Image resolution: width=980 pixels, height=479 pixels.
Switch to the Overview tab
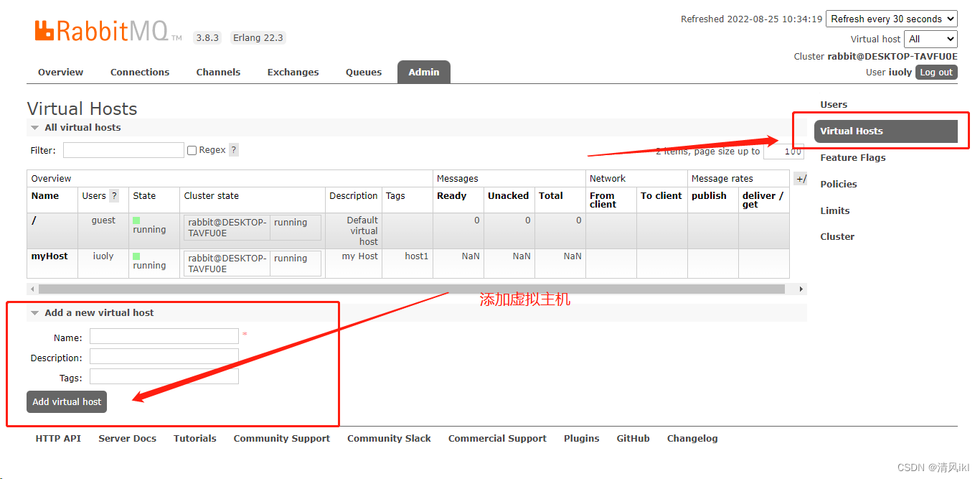pos(61,72)
